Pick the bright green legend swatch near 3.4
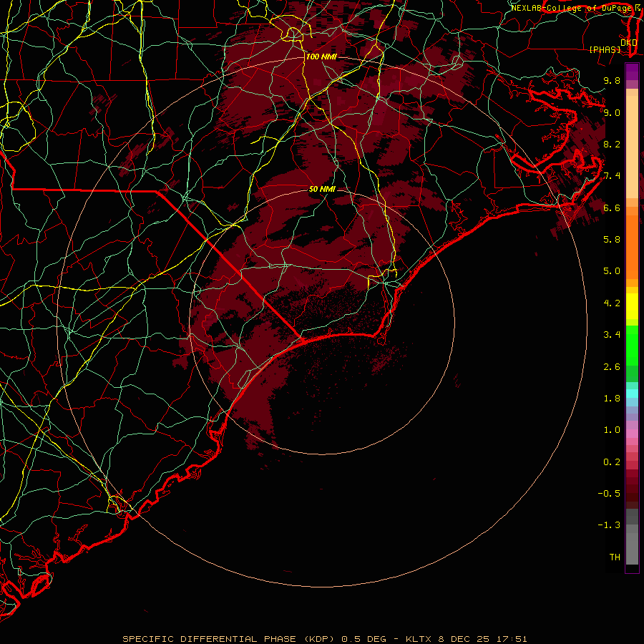This screenshot has width=644, height=644. click(632, 345)
